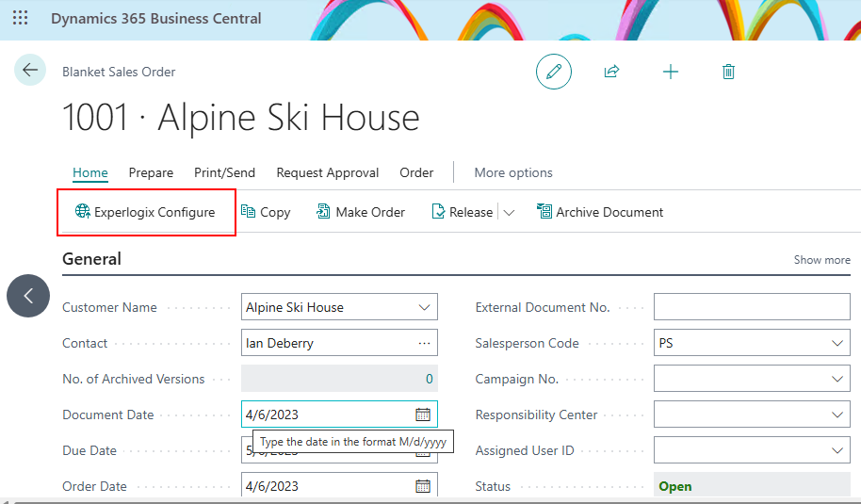
Task: Select the Request Approval tab
Action: 328,172
